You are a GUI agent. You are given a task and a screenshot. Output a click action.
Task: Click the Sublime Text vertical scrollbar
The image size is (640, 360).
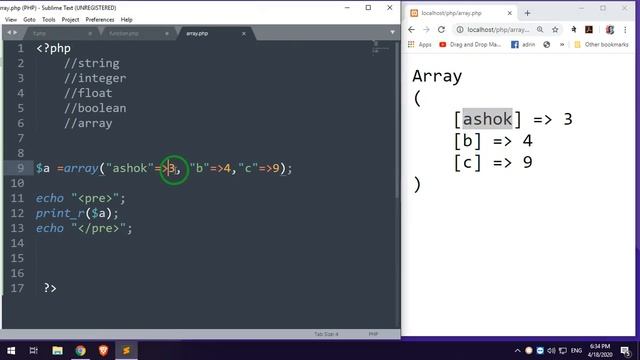point(398,122)
